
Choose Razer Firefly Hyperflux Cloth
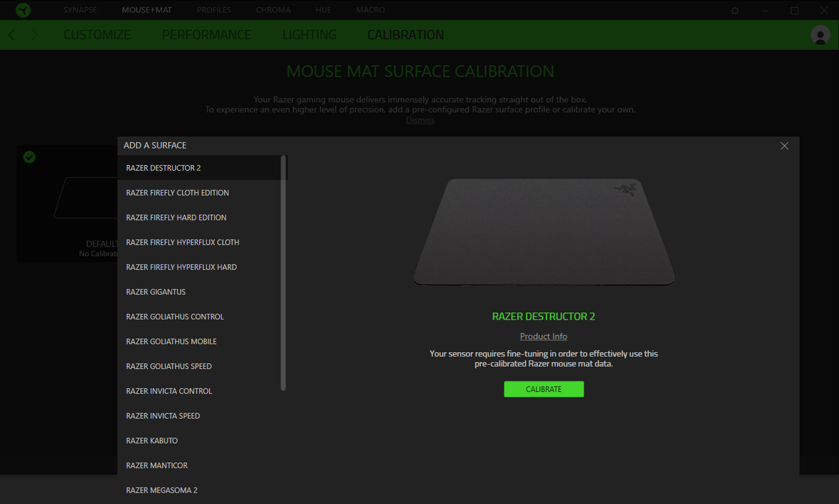199,242
